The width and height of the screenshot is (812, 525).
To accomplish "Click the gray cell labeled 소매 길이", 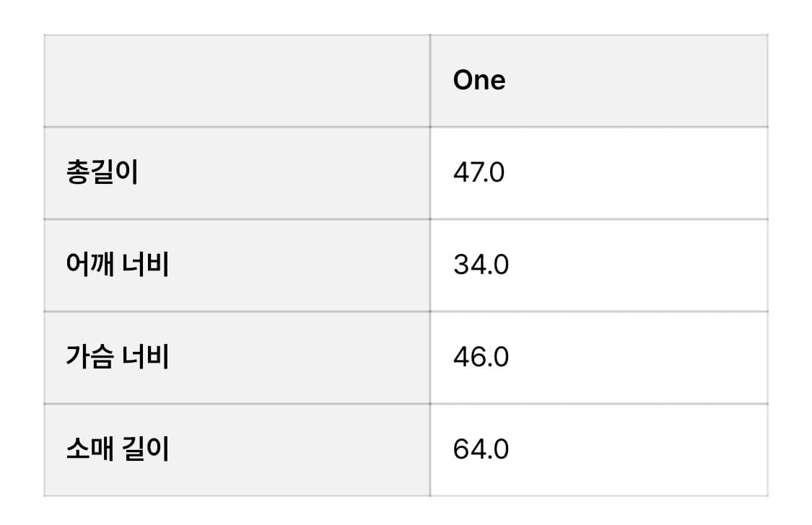I will coord(237,450).
